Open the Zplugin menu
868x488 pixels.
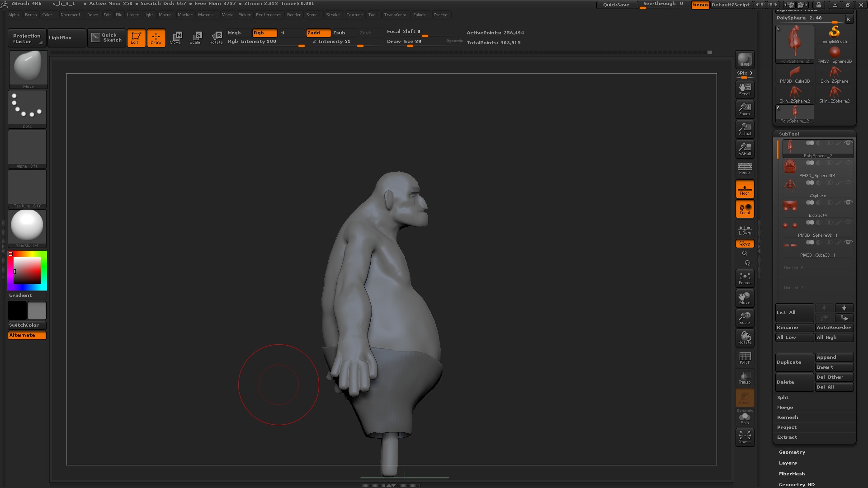coord(420,15)
